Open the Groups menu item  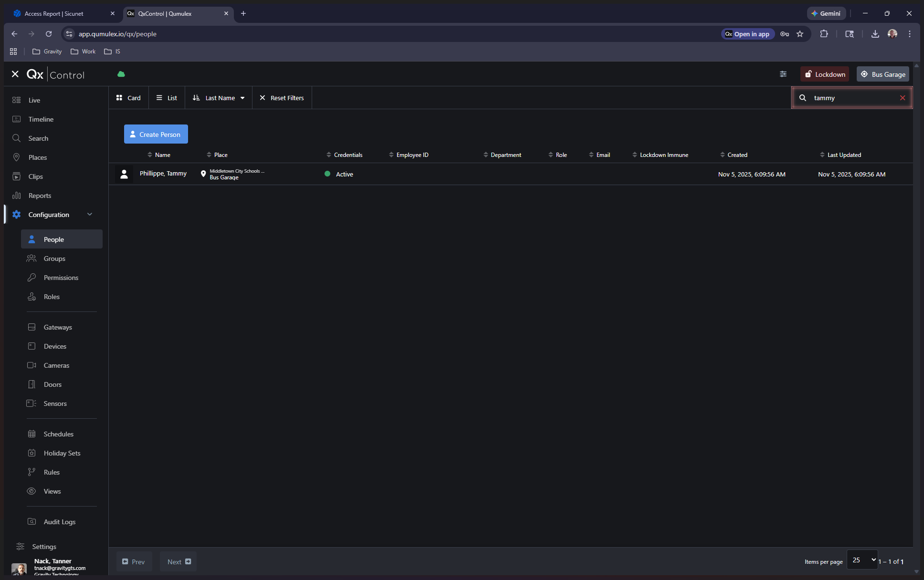coord(54,259)
